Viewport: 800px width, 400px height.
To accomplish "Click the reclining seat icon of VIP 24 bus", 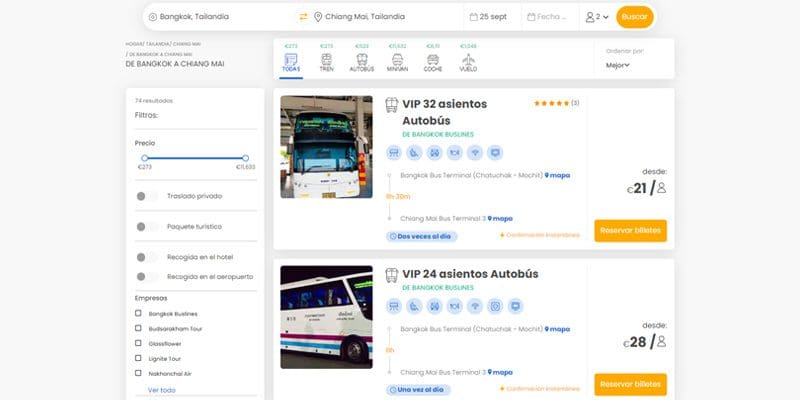I will pos(414,306).
